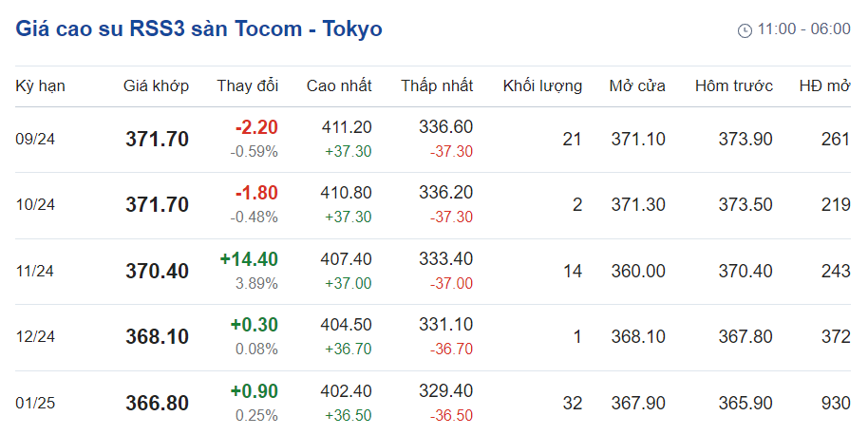Select the 09/24 contract row
Viewport: 868px width, 435px height.
36,140
